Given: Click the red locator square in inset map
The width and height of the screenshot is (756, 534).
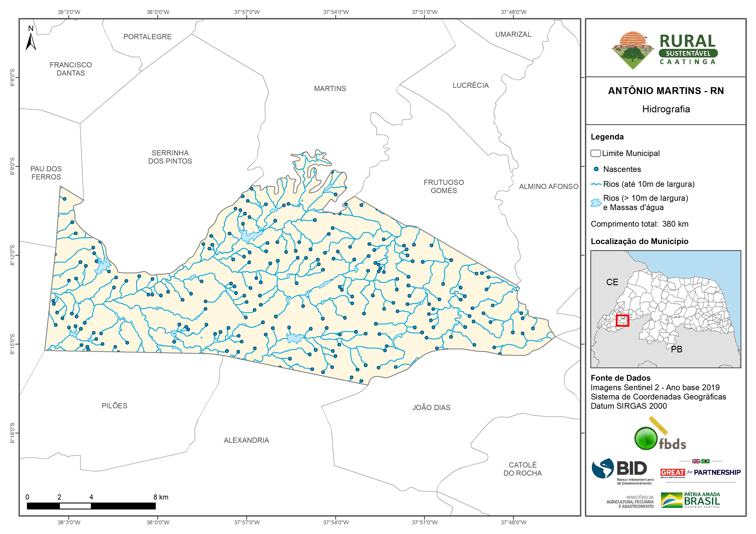Looking at the screenshot, I should [622, 320].
